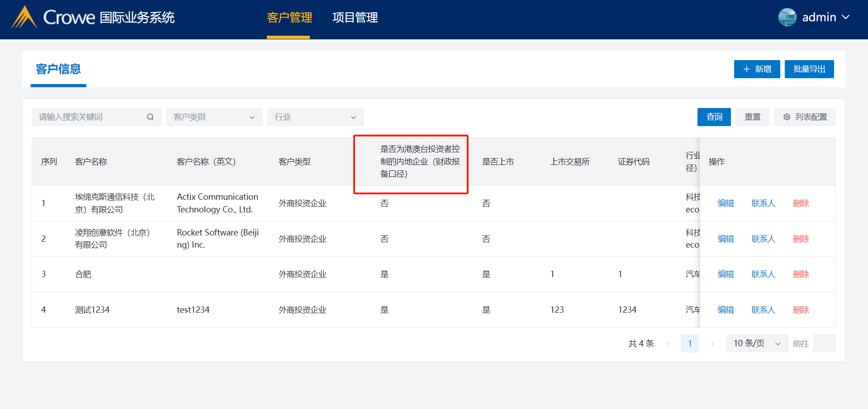Viewport: 868px width, 409px height.
Task: Click the 客户名称 column header
Action: (91, 162)
